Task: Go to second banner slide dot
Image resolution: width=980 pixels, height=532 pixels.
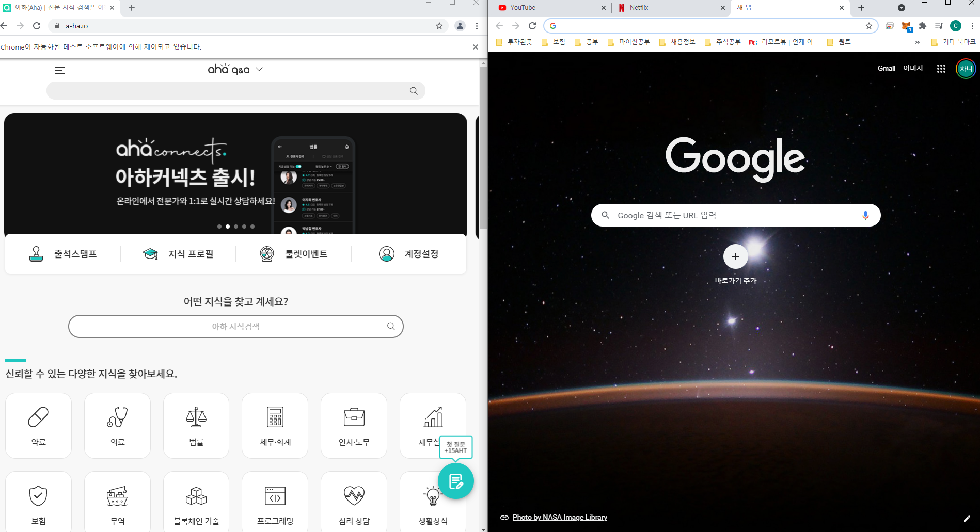Action: tap(228, 227)
